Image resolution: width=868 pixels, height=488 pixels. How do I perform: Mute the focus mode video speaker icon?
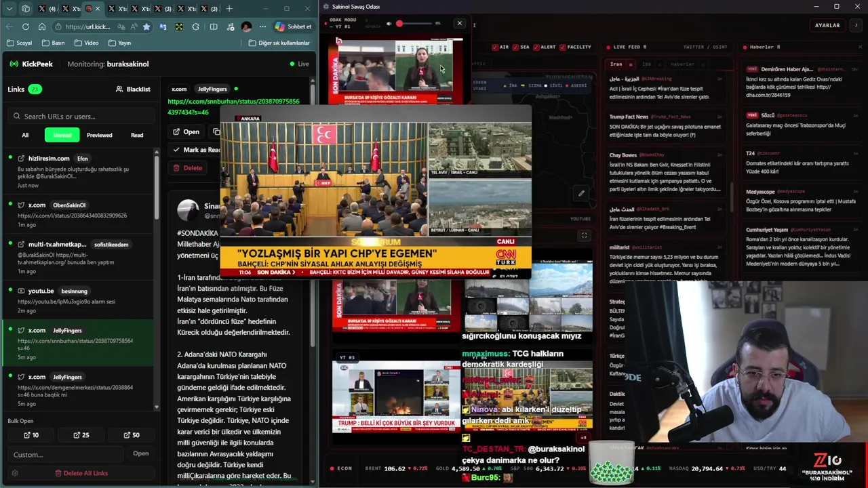pyautogui.click(x=389, y=23)
